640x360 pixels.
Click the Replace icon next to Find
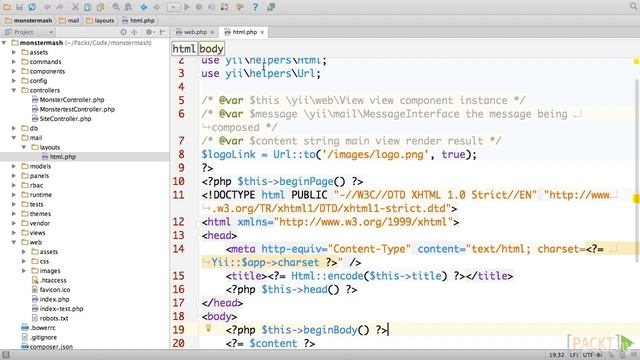click(128, 7)
